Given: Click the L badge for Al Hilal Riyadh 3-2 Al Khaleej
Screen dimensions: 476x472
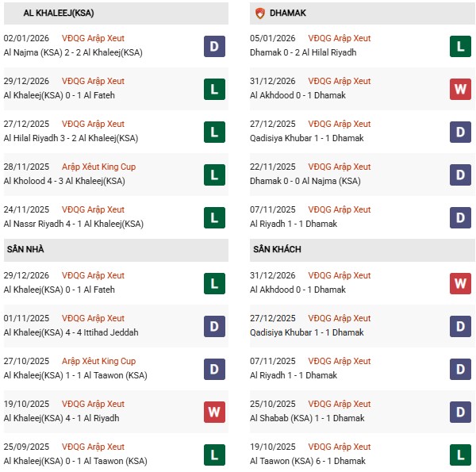Looking at the screenshot, I should coord(214,132).
